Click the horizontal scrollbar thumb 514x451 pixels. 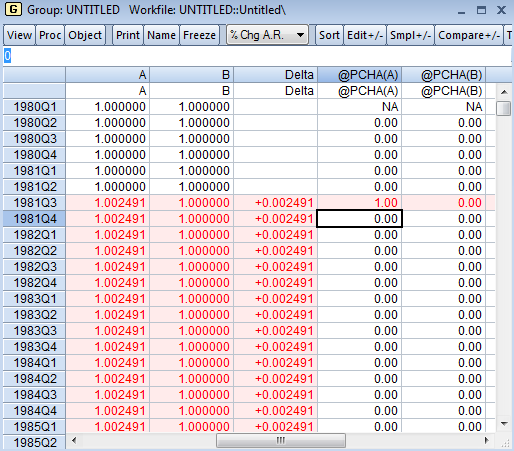coord(281,441)
